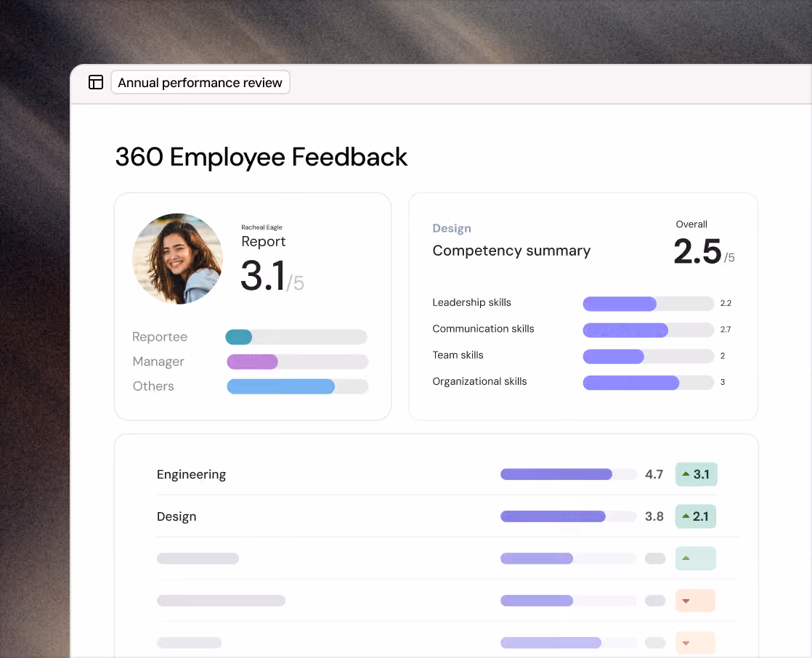Click the up-arrow icon in Design badge
Screen dimensions: 812x658
coord(686,516)
